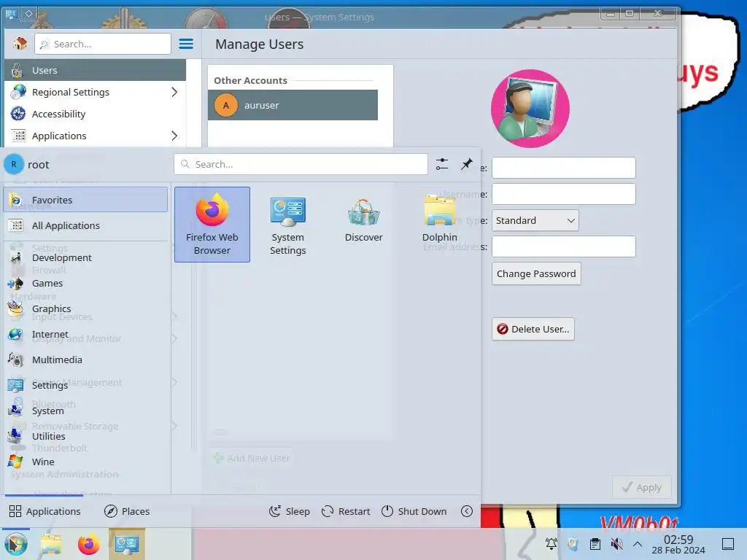The height and width of the screenshot is (560, 747).
Task: Open the Settings category in launcher
Action: pos(87,385)
